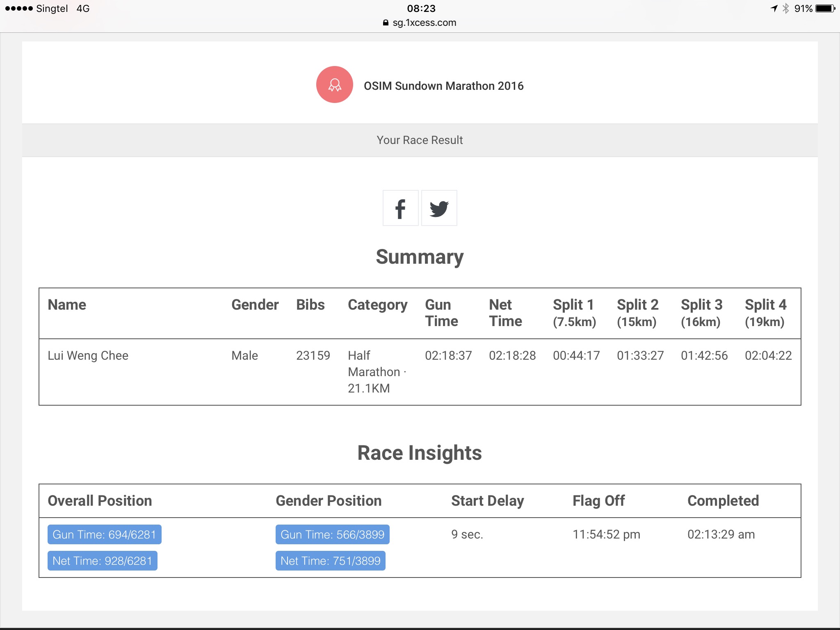
Task: Tap the 08:23 clock in status bar
Action: [x=421, y=9]
